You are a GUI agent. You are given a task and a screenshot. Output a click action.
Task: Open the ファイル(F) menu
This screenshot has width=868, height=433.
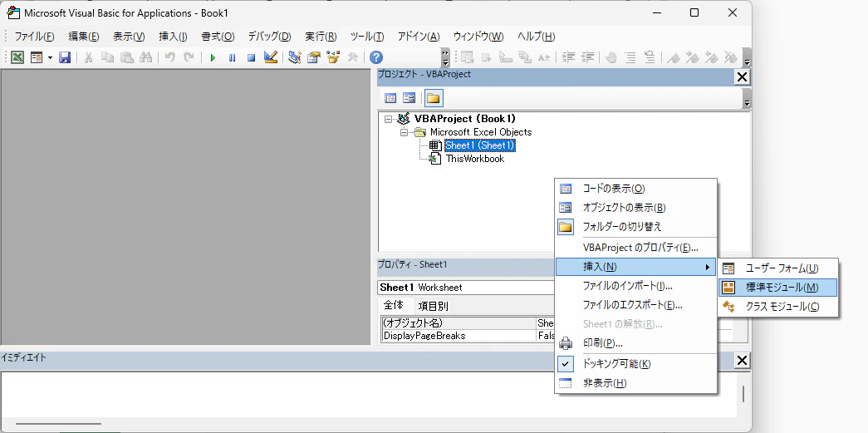coord(34,37)
